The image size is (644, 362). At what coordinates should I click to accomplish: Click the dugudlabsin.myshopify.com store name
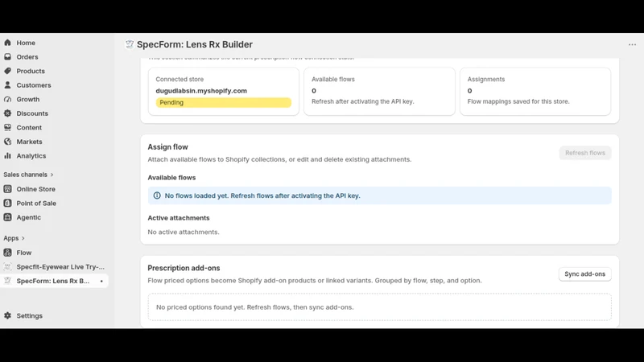coord(201,91)
